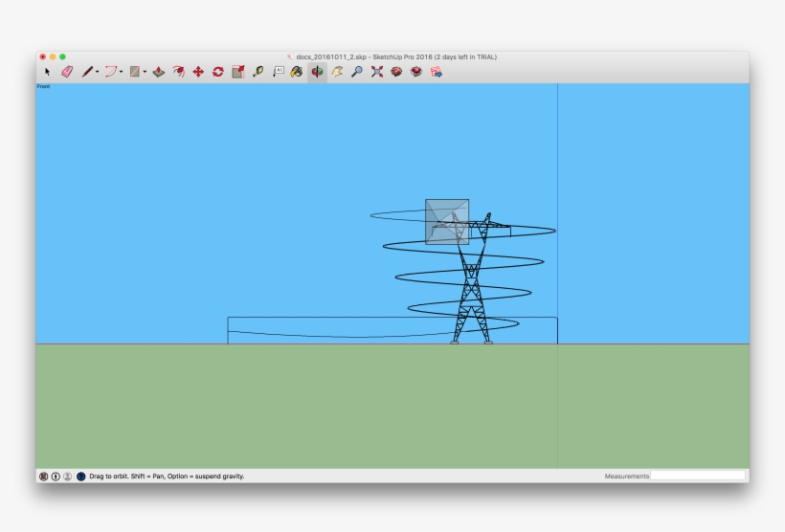Select the arrow Select tool

click(x=47, y=72)
